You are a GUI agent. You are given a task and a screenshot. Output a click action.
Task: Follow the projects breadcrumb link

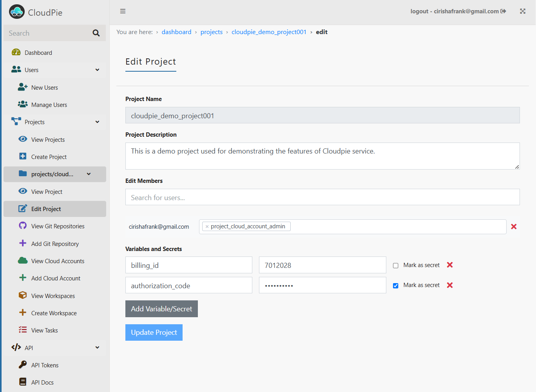coord(212,32)
